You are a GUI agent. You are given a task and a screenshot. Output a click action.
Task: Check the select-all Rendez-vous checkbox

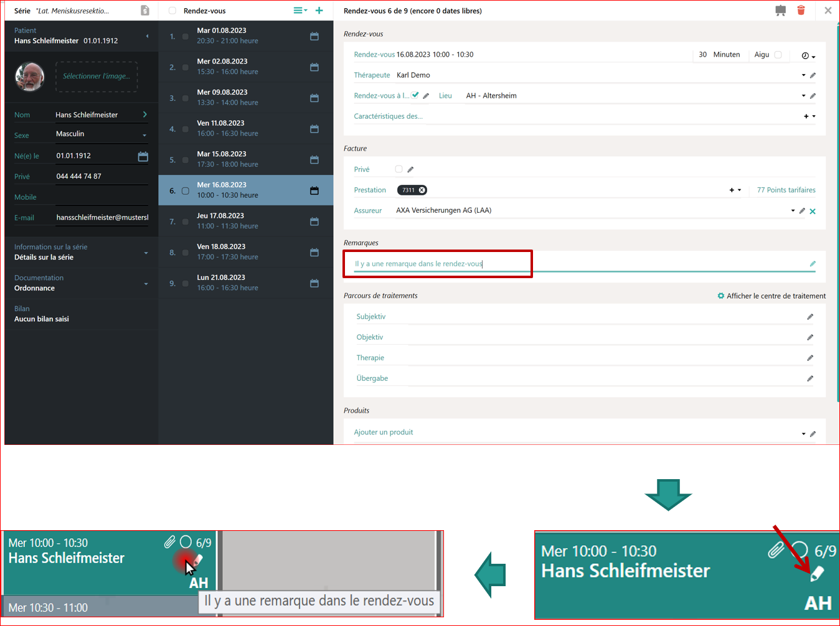coord(172,11)
